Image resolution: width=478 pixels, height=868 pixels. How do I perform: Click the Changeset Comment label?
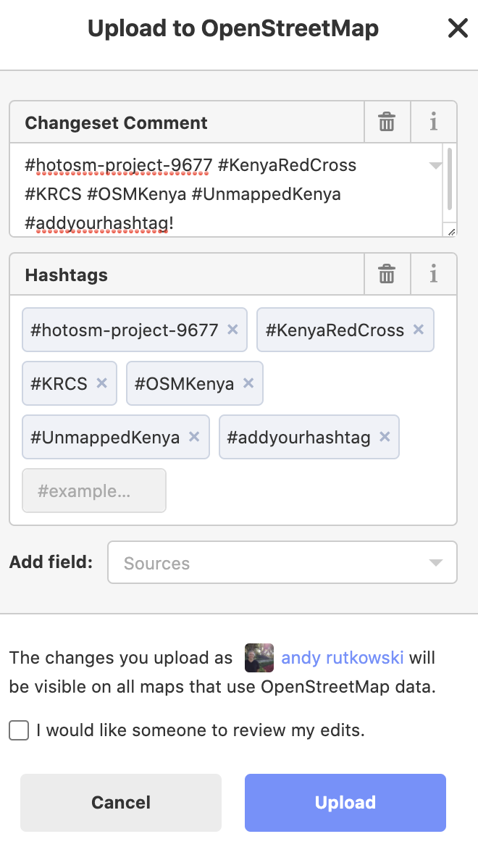click(116, 122)
